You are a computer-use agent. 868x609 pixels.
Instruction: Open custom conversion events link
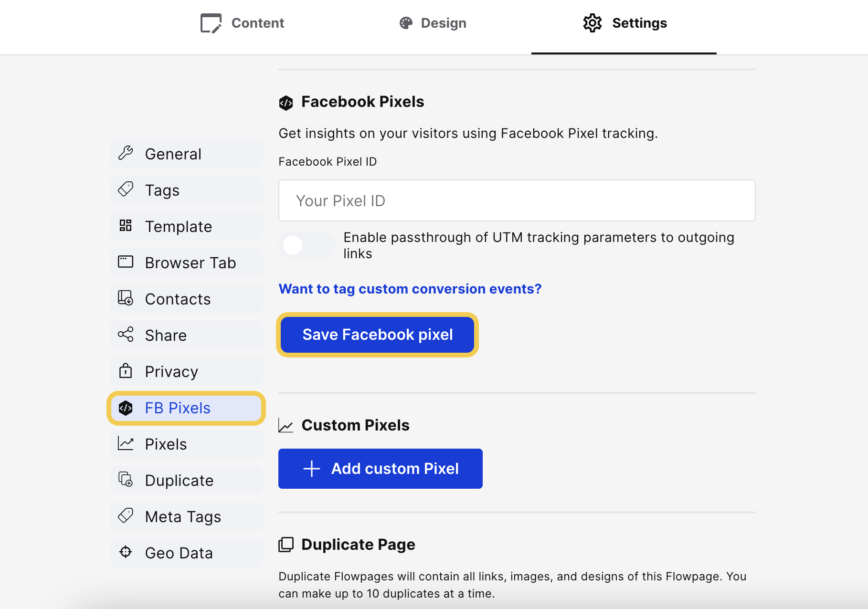pos(410,289)
